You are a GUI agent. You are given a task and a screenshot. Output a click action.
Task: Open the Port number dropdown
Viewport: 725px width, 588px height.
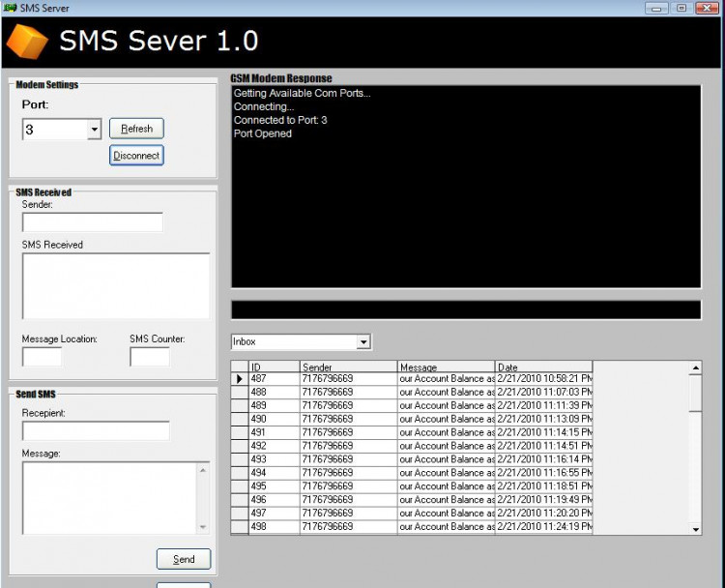[x=94, y=129]
